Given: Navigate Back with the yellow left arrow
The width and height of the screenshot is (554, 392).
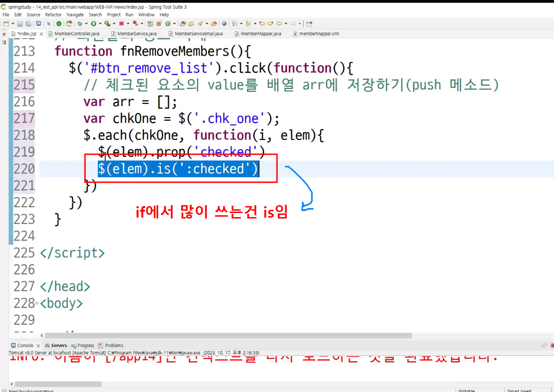Looking at the screenshot, I should (x=279, y=23).
